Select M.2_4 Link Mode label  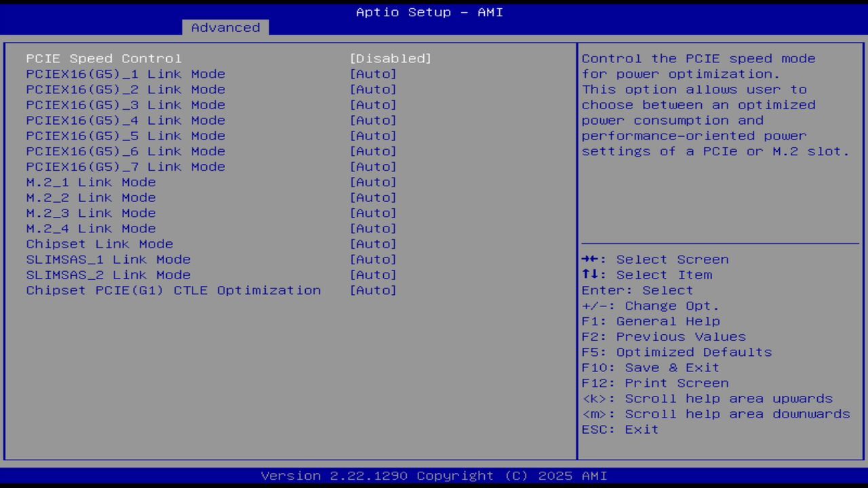click(x=91, y=228)
